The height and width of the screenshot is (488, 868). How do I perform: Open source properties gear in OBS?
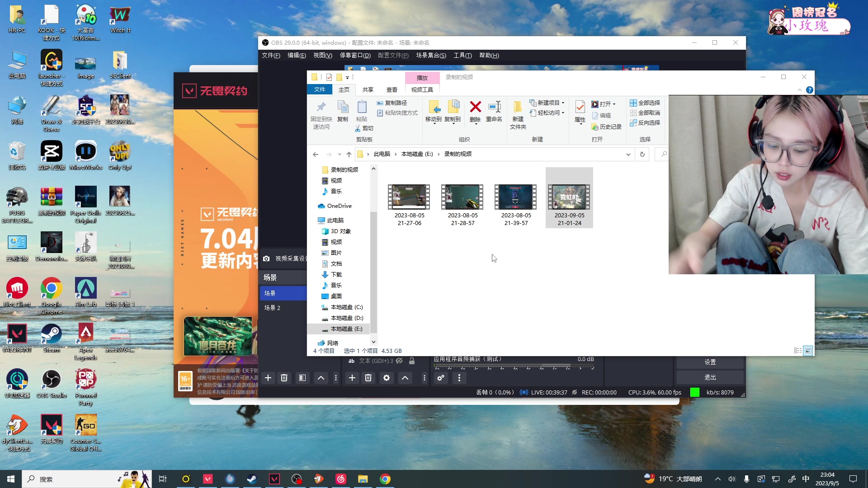387,378
